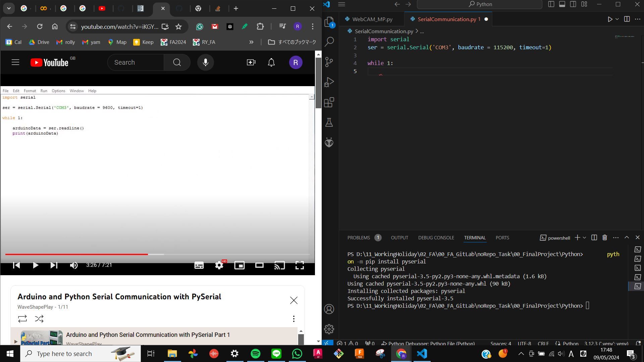Open playlist more options menu
Image resolution: width=644 pixels, height=362 pixels.
pos(294,319)
